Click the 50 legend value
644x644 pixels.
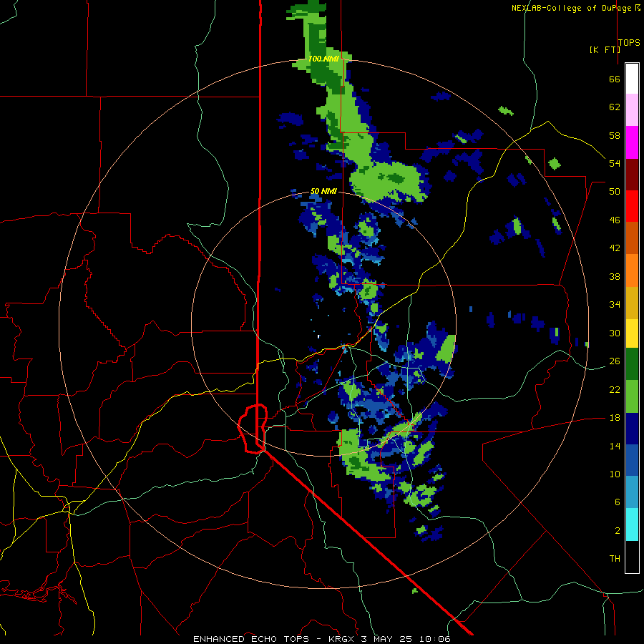(615, 192)
